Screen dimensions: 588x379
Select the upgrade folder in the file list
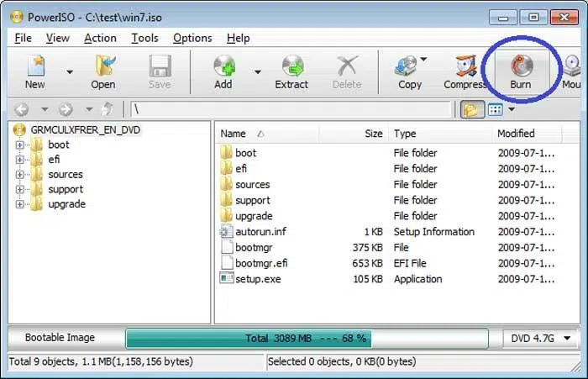coord(254,216)
